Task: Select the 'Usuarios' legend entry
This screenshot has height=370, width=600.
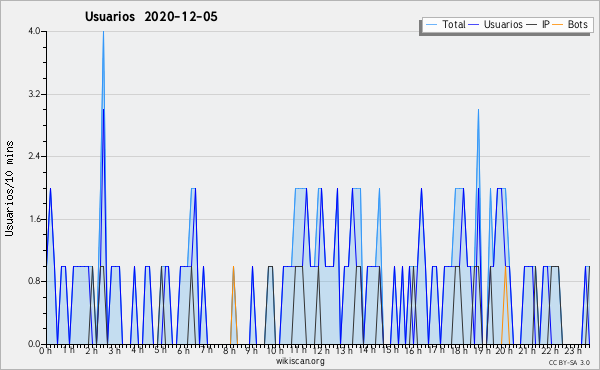Action: pyautogui.click(x=496, y=24)
